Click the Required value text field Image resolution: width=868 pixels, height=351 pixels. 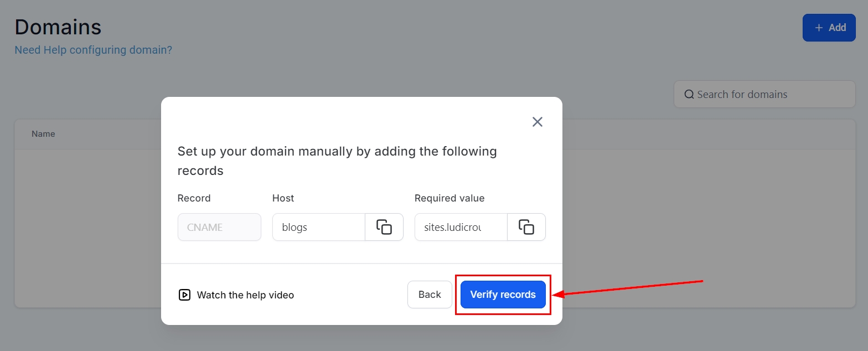[x=461, y=227]
